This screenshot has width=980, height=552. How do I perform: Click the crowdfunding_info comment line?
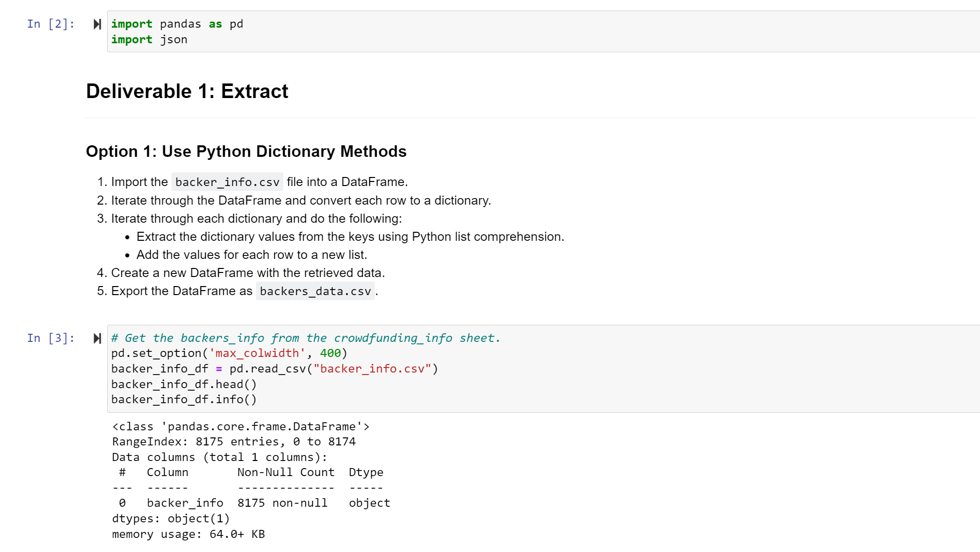pos(305,338)
